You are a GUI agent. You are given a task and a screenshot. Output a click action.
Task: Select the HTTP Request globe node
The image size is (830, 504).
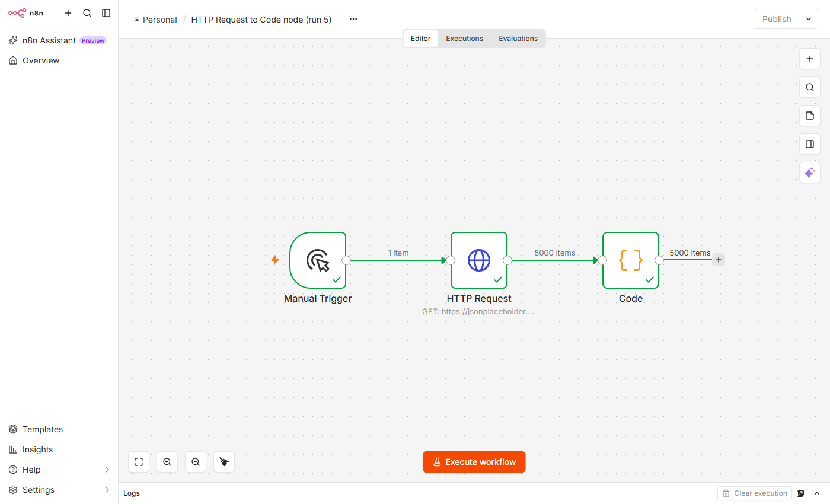pos(479,260)
